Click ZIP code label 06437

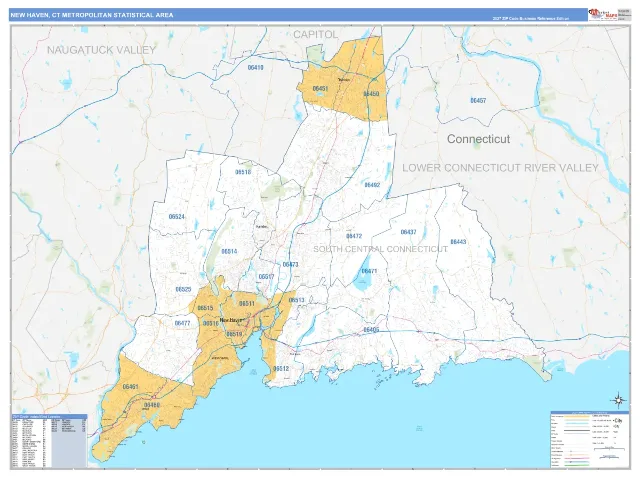(408, 232)
